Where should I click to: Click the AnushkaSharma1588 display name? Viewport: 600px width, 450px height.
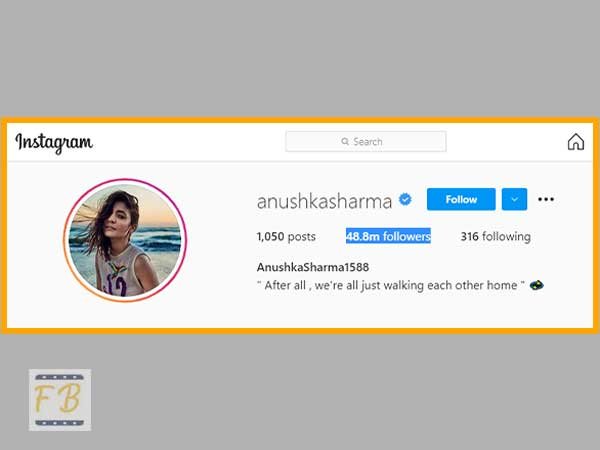pyautogui.click(x=313, y=267)
